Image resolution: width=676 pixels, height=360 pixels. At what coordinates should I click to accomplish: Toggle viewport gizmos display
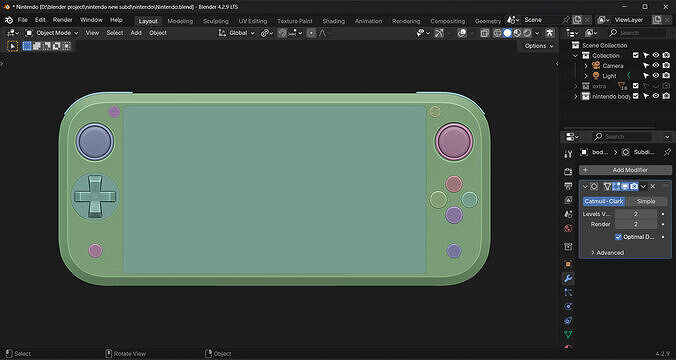[x=439, y=33]
